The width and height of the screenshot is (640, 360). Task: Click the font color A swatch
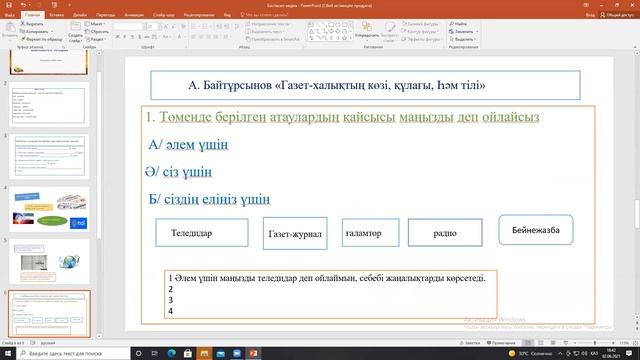point(179,37)
